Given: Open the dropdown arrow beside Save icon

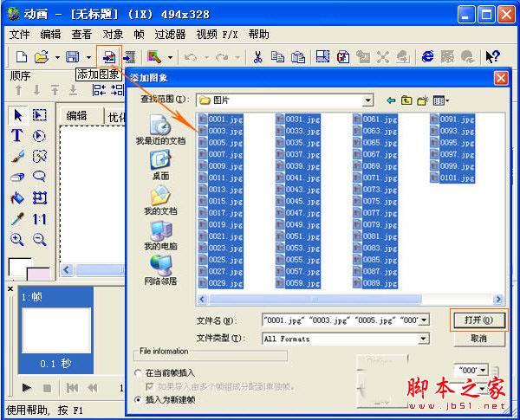Looking at the screenshot, I should point(88,58).
